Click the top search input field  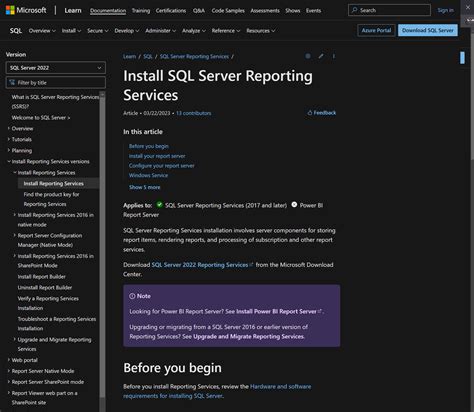click(x=389, y=10)
